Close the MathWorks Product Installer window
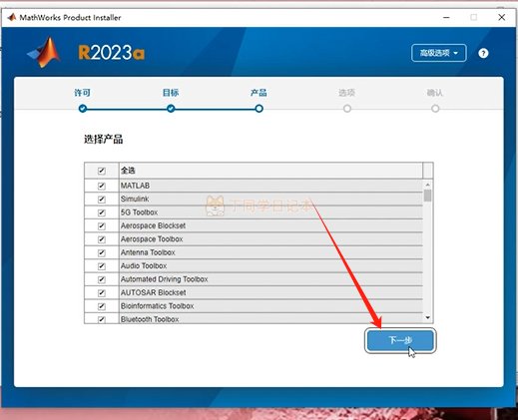Screen dimensions: 518x420 pyautogui.click(x=502, y=17)
